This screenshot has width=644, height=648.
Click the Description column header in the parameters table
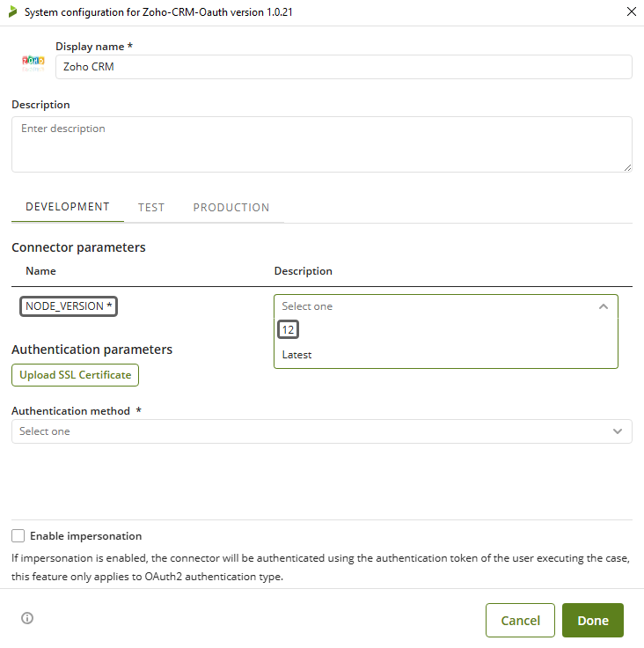(x=304, y=271)
